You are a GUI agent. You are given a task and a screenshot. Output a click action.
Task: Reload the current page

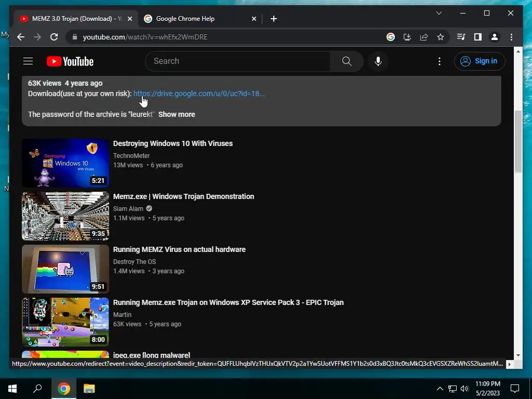(x=54, y=37)
